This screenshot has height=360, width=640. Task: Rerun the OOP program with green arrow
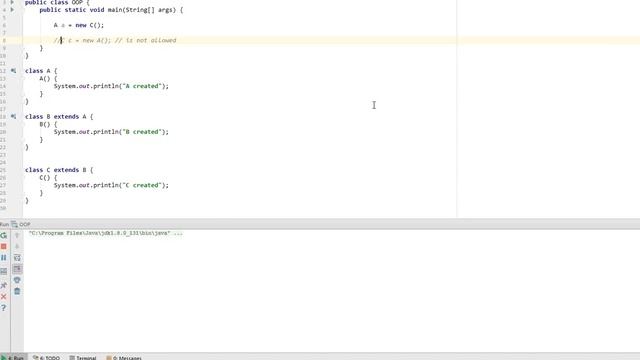tap(4, 236)
